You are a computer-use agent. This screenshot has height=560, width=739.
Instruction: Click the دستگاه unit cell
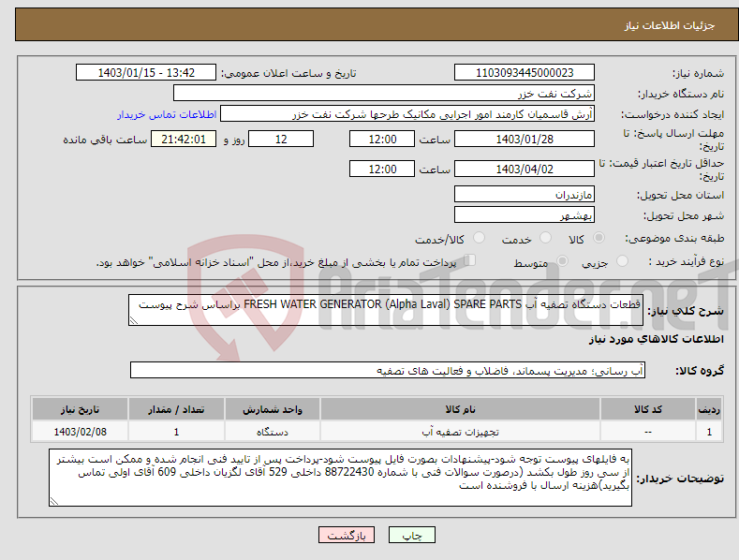point(272,432)
